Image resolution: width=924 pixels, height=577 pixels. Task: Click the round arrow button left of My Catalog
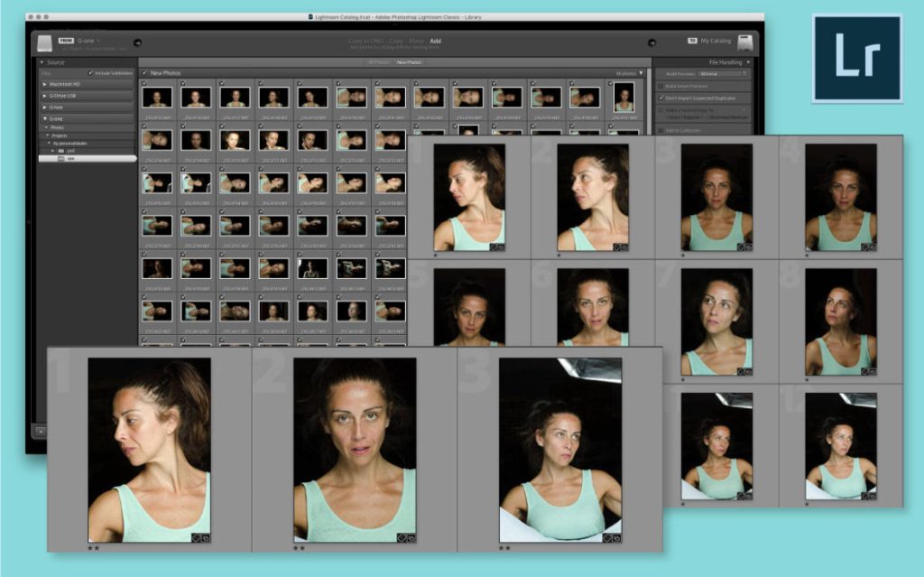point(654,42)
